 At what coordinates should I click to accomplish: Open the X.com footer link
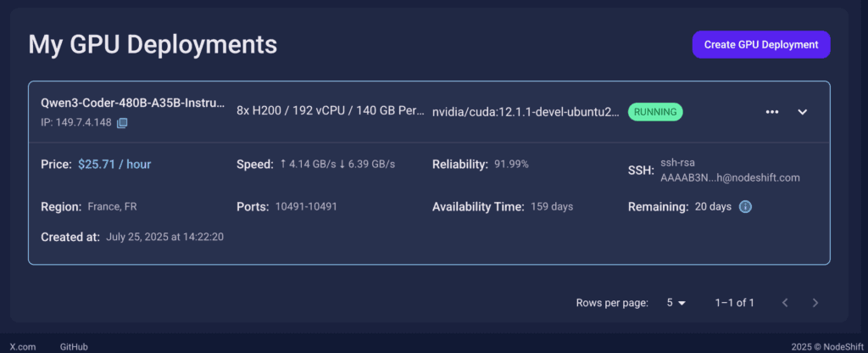[23, 347]
